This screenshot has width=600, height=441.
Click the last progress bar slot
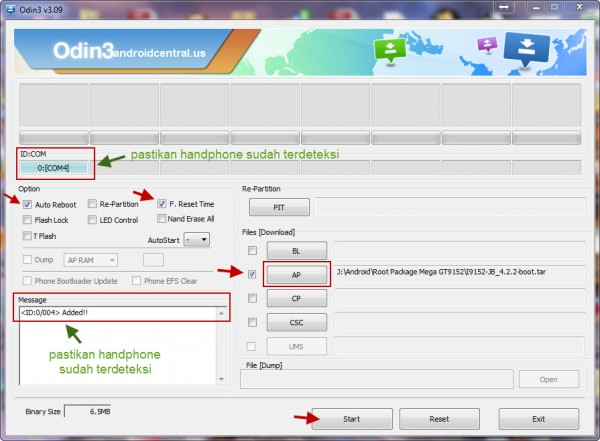(547, 137)
